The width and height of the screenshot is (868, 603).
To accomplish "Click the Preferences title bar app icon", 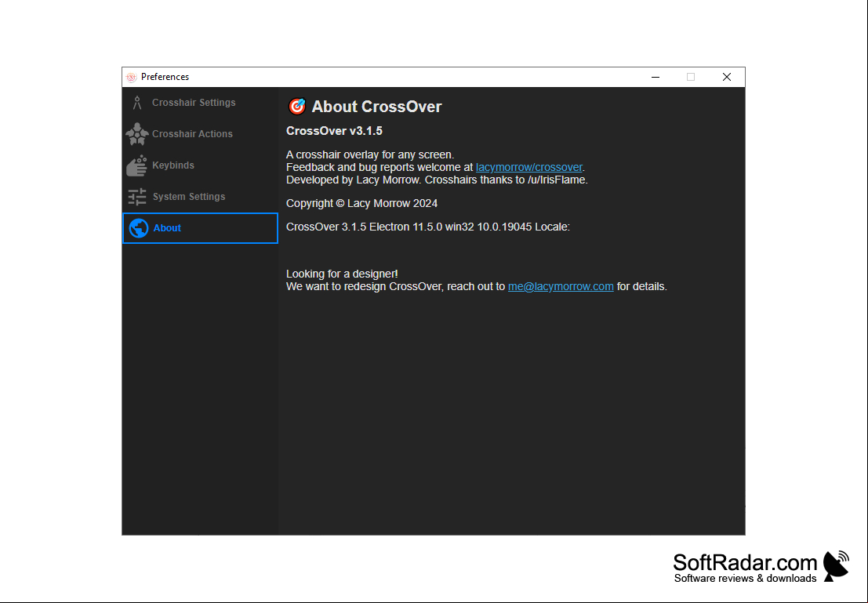I will pyautogui.click(x=131, y=77).
